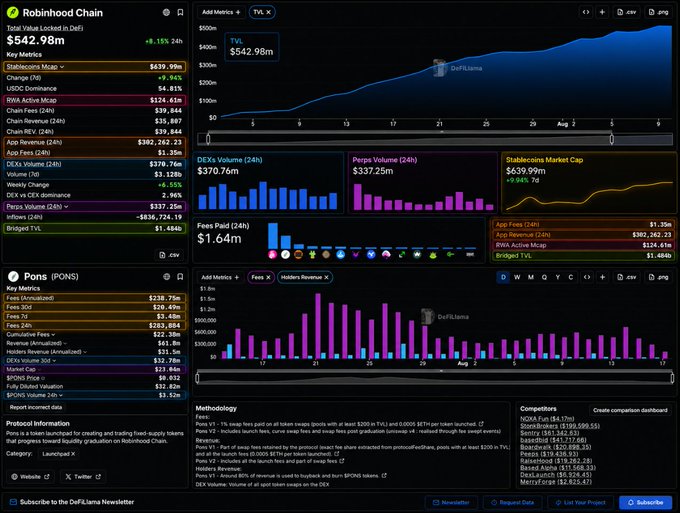Click left handle of Pons chart range slider
This screenshot has height=513, width=680.
click(x=197, y=378)
